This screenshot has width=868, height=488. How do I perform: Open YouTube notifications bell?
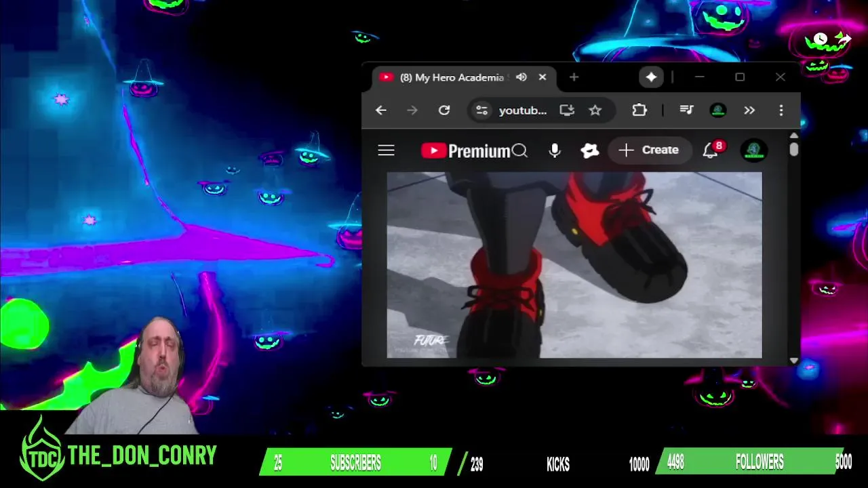tap(710, 150)
